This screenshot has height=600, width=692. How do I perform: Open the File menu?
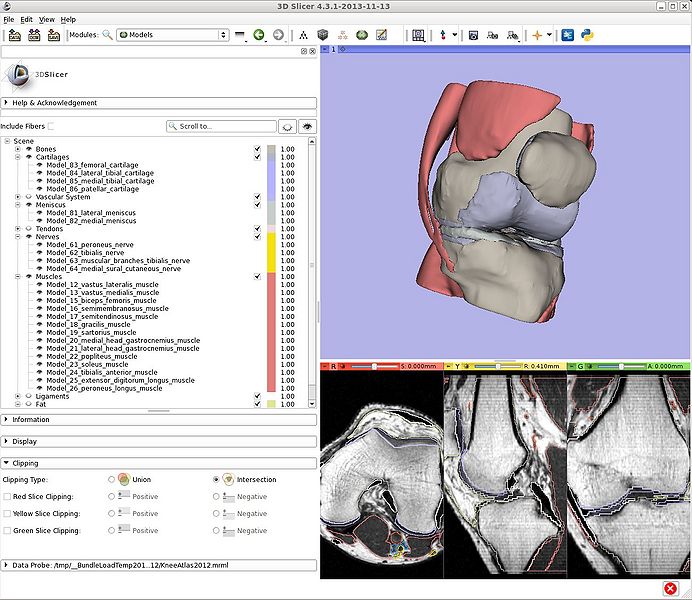point(9,19)
